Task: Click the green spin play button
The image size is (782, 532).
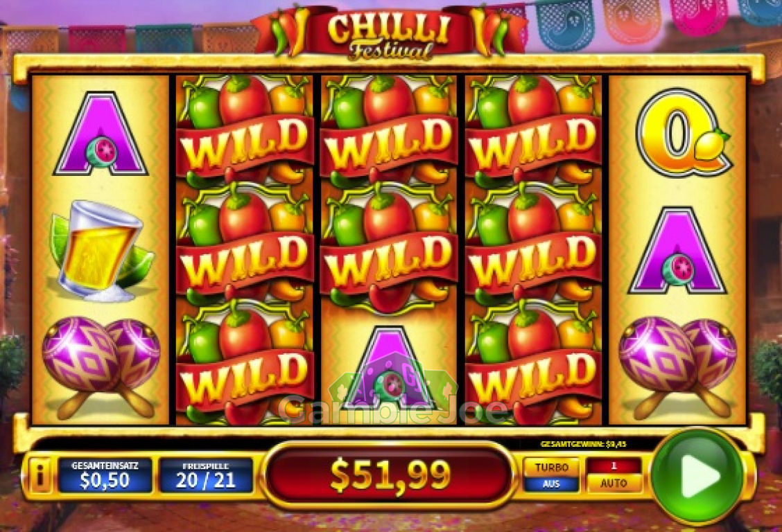Action: tap(697, 476)
